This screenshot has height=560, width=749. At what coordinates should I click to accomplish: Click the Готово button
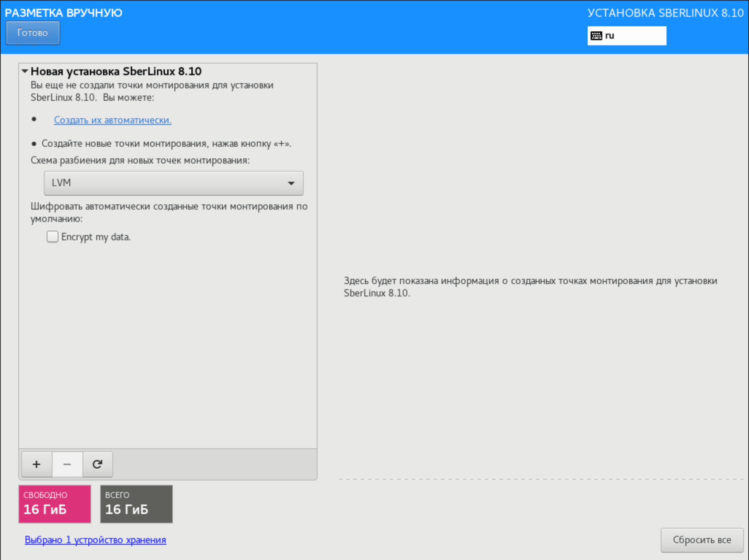point(32,33)
